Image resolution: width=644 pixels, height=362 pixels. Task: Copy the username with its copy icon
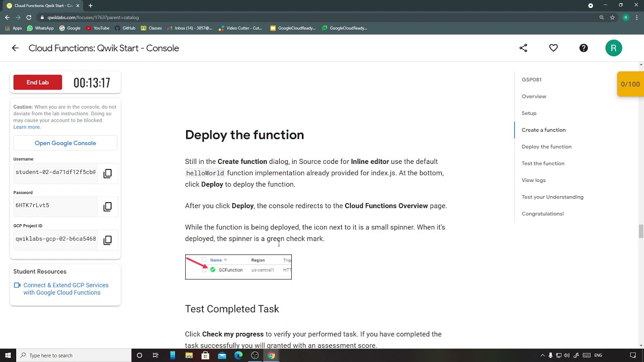point(107,173)
